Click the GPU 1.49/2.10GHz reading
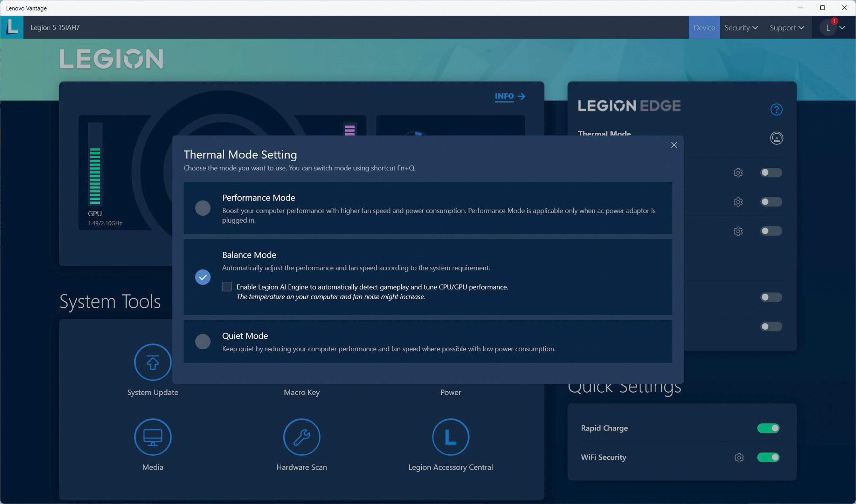 pyautogui.click(x=105, y=223)
